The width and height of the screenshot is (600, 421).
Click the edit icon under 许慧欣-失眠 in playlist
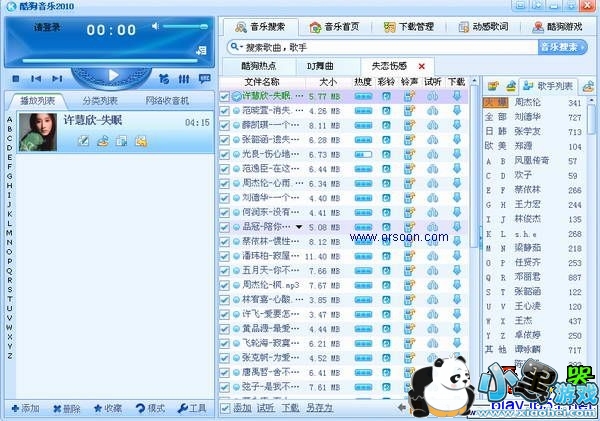click(83, 141)
